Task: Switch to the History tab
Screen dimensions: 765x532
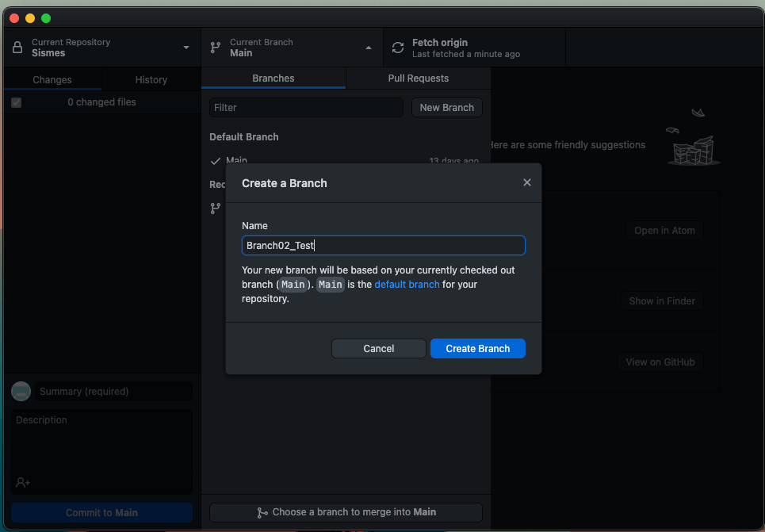Action: (151, 79)
